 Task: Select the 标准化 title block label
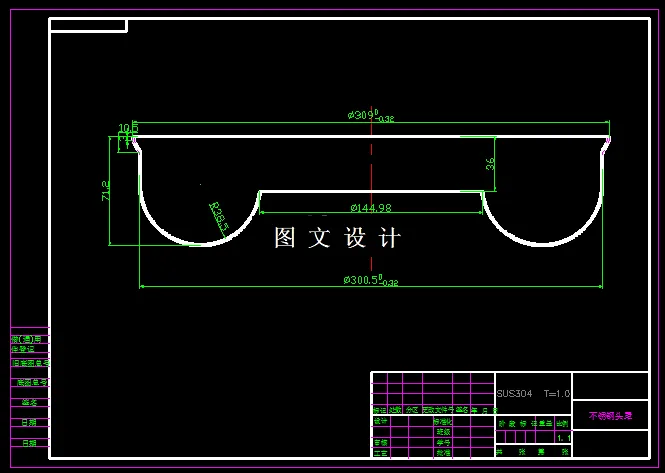[443, 422]
